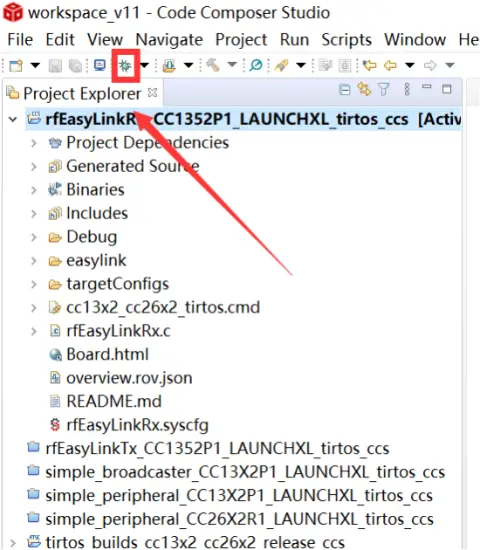Select simple_peripheral_CC26X2R1_LAUNCHXL_tirtos_ccs project
This screenshot has width=480, height=550.
click(x=239, y=519)
